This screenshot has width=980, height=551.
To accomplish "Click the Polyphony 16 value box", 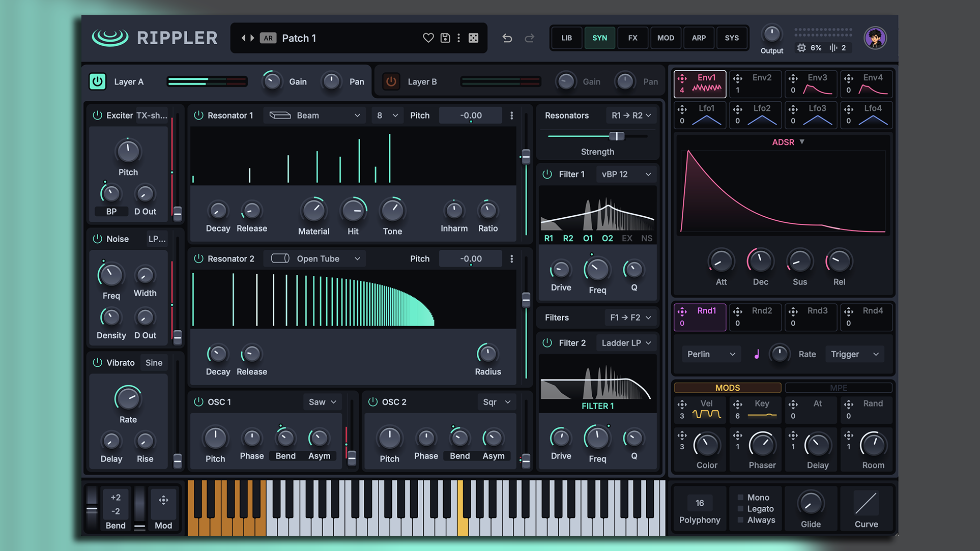I will [x=700, y=503].
